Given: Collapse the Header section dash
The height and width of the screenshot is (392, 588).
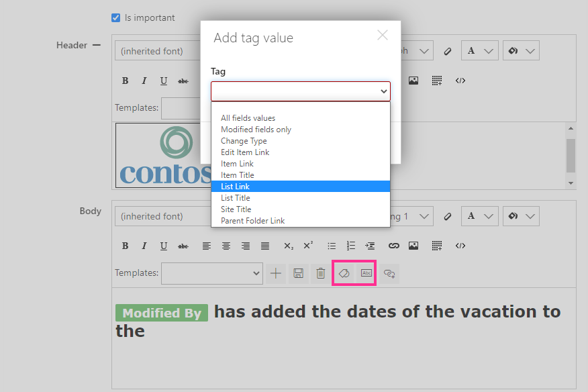Looking at the screenshot, I should tap(97, 45).
